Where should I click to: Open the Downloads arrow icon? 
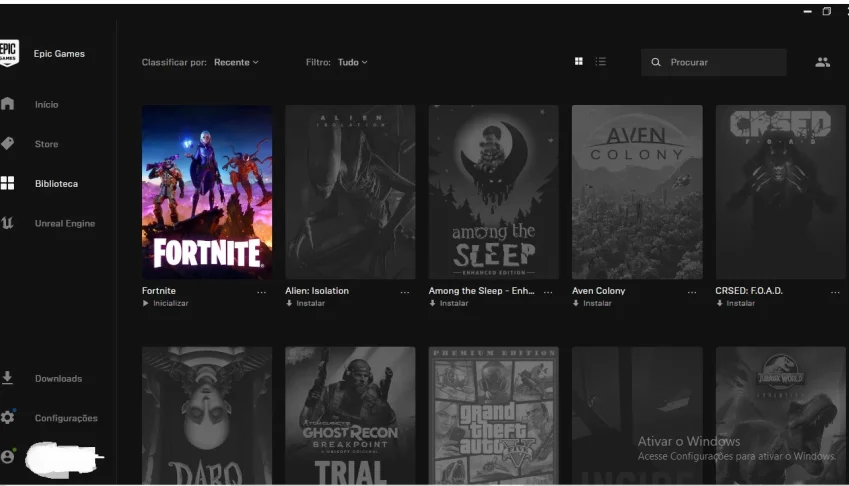coord(7,378)
